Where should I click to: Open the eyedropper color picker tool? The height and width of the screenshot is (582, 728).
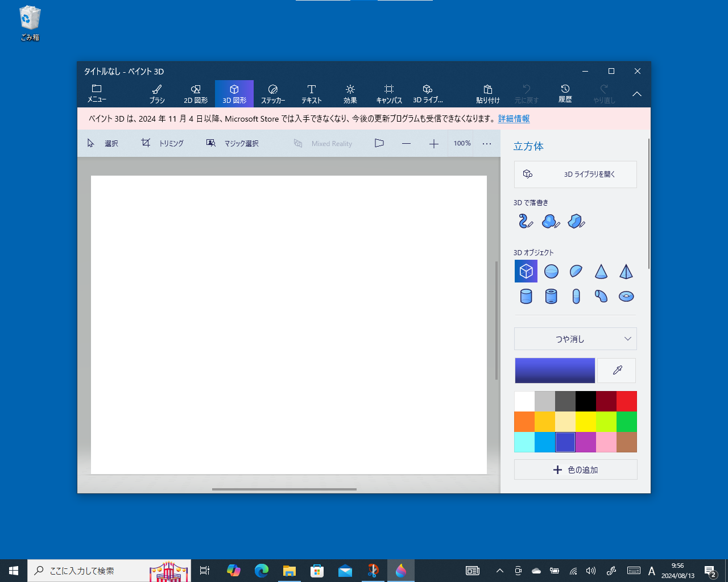point(616,370)
